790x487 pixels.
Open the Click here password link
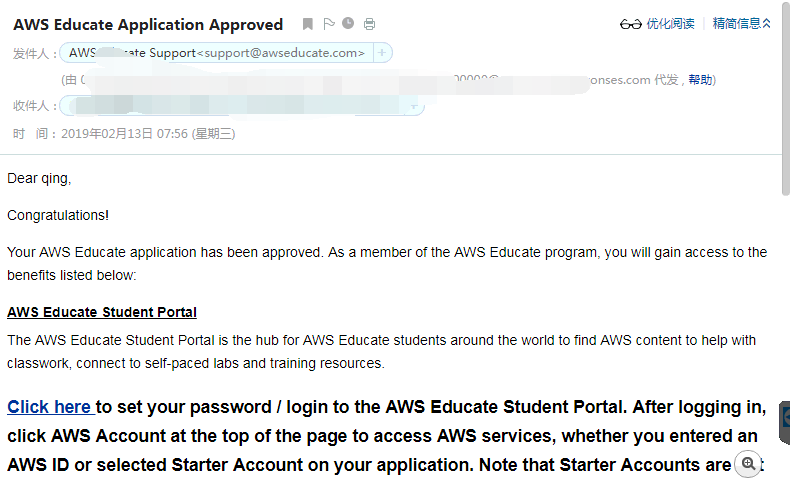click(49, 407)
